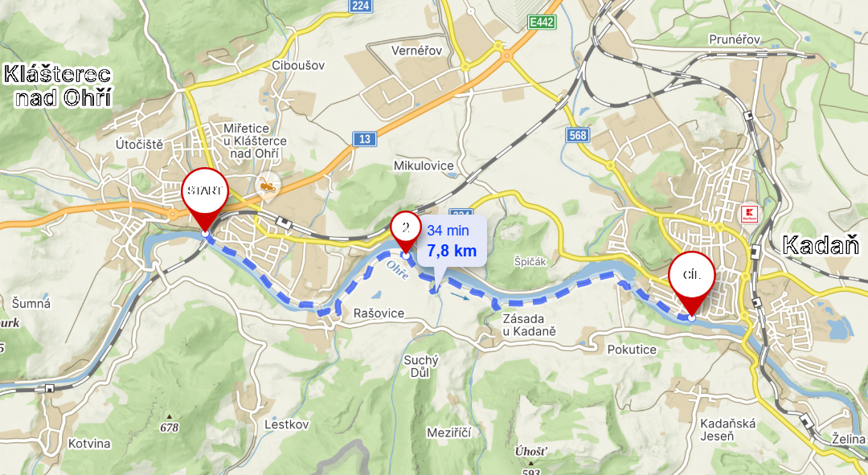The width and height of the screenshot is (868, 475).
Task: Open the 34 min 7,8 km route tooltip
Action: (452, 241)
